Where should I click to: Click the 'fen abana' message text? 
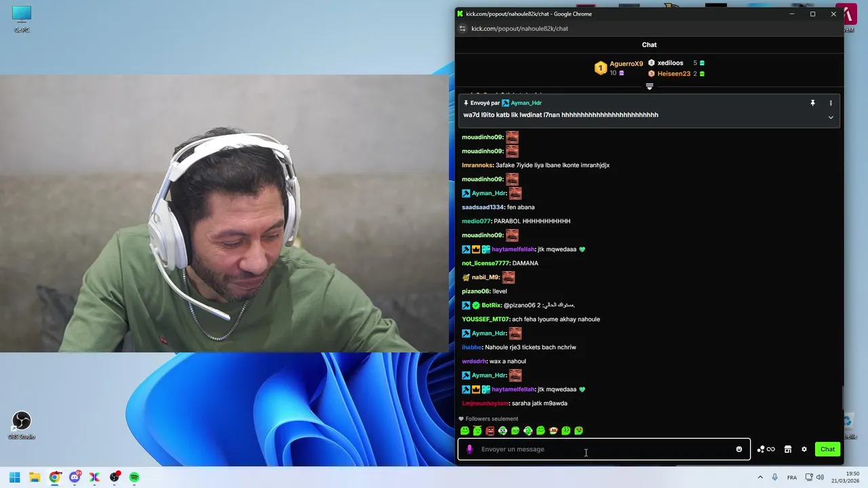[x=521, y=207]
